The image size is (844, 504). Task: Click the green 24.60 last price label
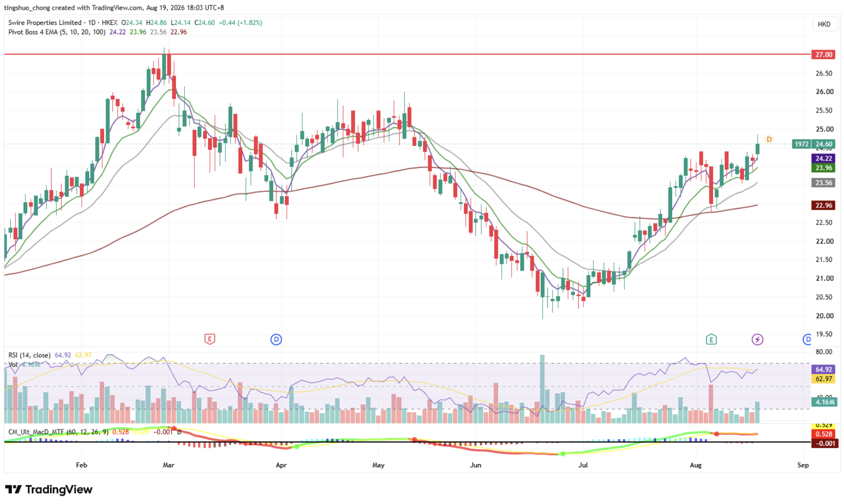pyautogui.click(x=824, y=144)
